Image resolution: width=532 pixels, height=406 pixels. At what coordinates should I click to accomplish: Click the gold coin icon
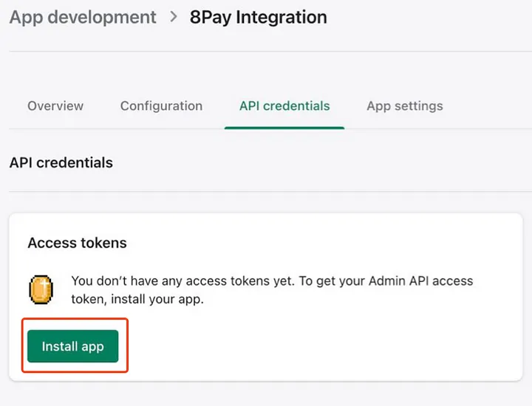point(41,289)
